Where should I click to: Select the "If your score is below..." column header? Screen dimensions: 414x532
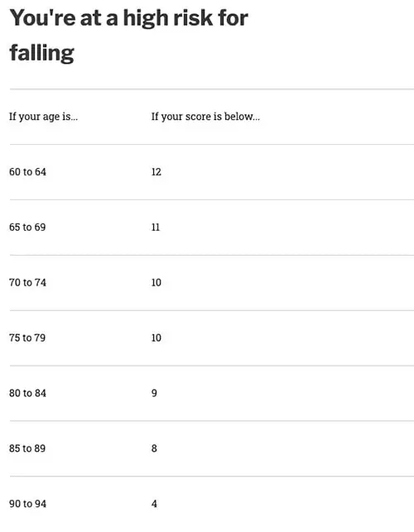coord(205,117)
